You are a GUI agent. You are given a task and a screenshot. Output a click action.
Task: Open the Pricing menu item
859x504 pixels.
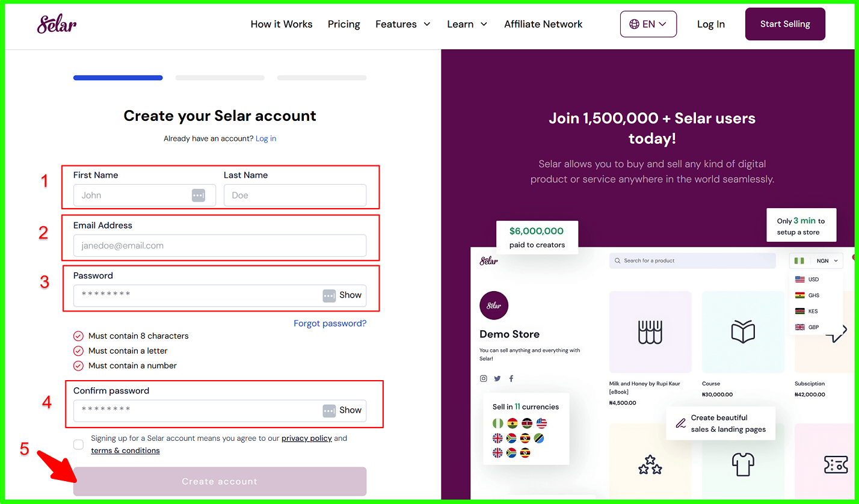click(343, 24)
